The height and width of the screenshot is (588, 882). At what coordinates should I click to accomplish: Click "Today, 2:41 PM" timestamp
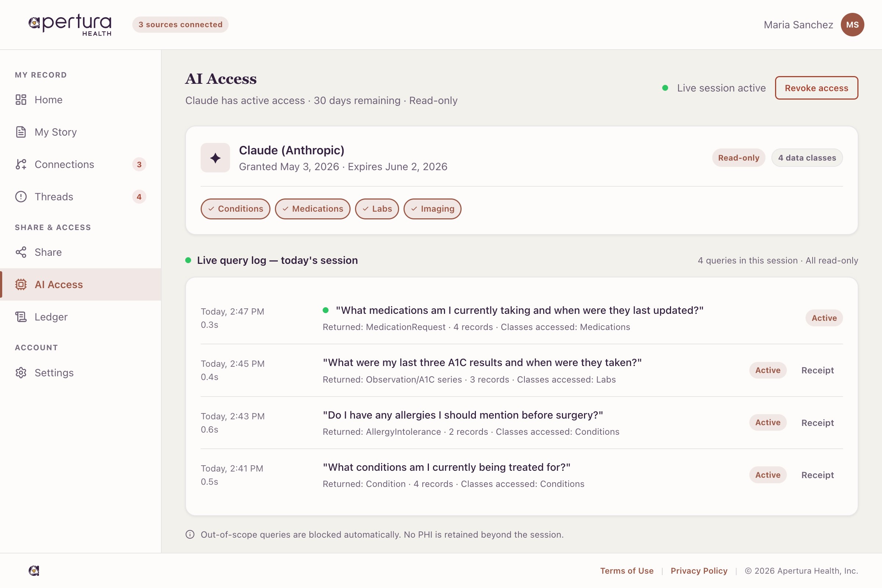click(x=232, y=468)
